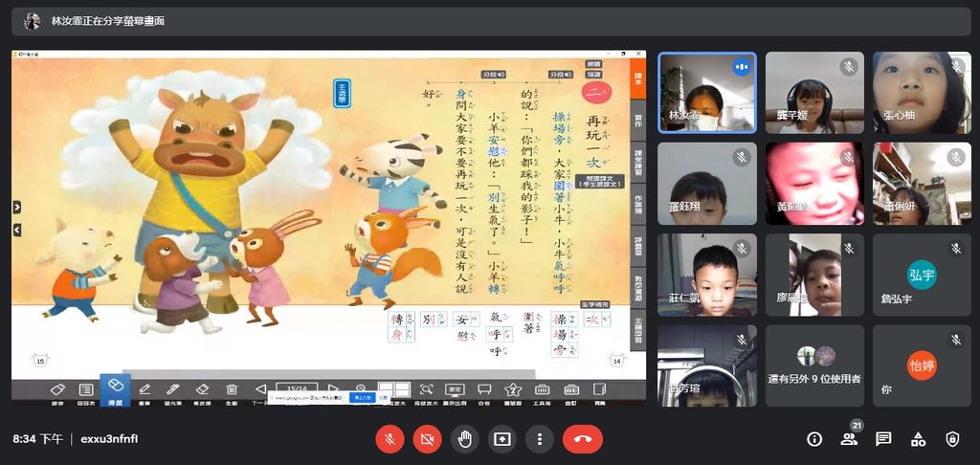Image resolution: width=980 pixels, height=465 pixels.
Task: Select 莊仁凱 video tile
Action: click(707, 275)
